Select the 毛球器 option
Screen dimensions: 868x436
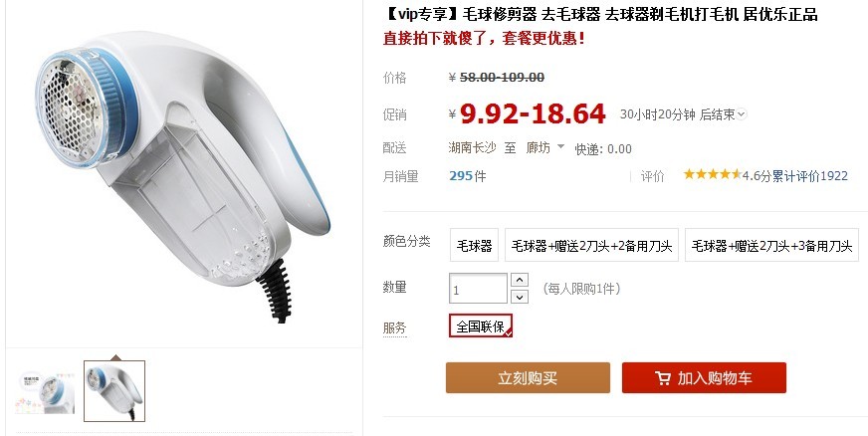click(x=475, y=245)
